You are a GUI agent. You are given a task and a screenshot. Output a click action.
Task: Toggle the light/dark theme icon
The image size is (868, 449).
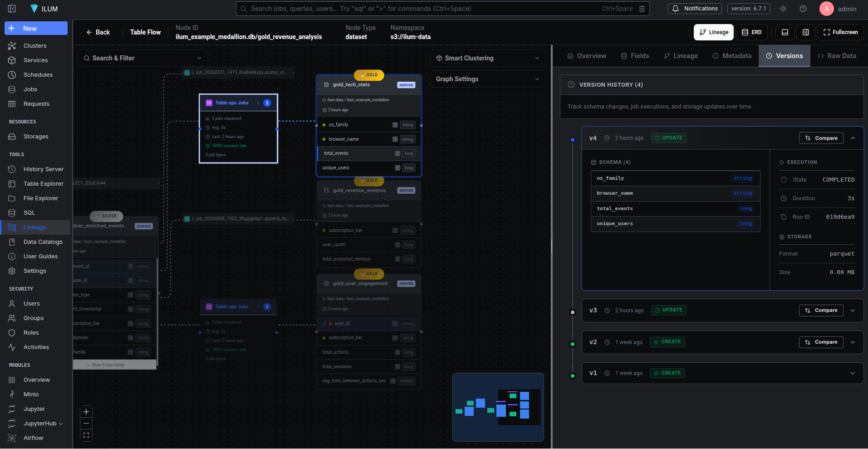(783, 9)
